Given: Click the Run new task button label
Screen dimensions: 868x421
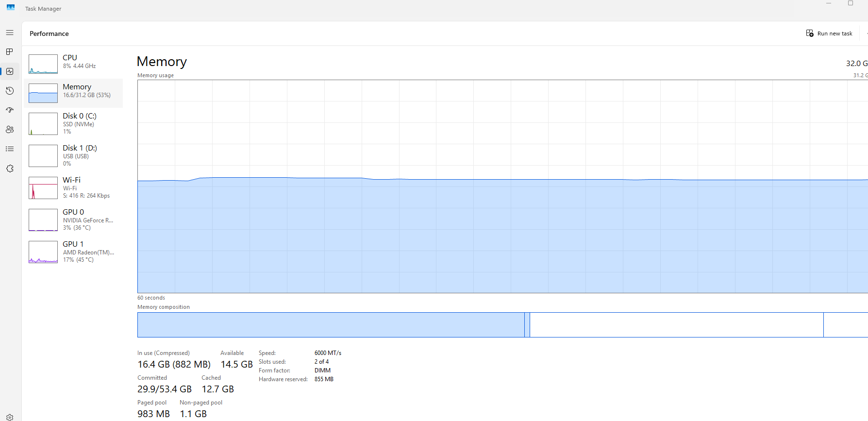Looking at the screenshot, I should pyautogui.click(x=835, y=34).
